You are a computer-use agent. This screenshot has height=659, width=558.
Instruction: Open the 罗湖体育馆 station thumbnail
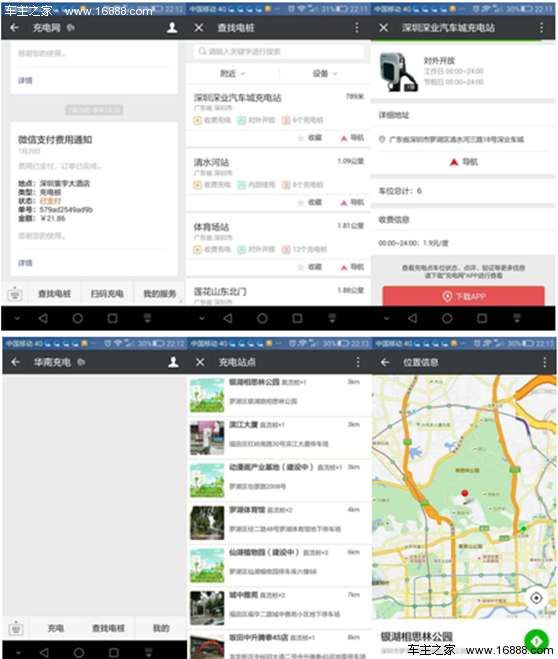[x=207, y=523]
